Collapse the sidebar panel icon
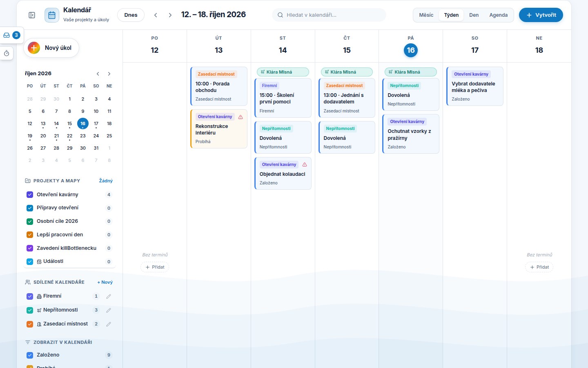The height and width of the screenshot is (368, 588). (32, 15)
